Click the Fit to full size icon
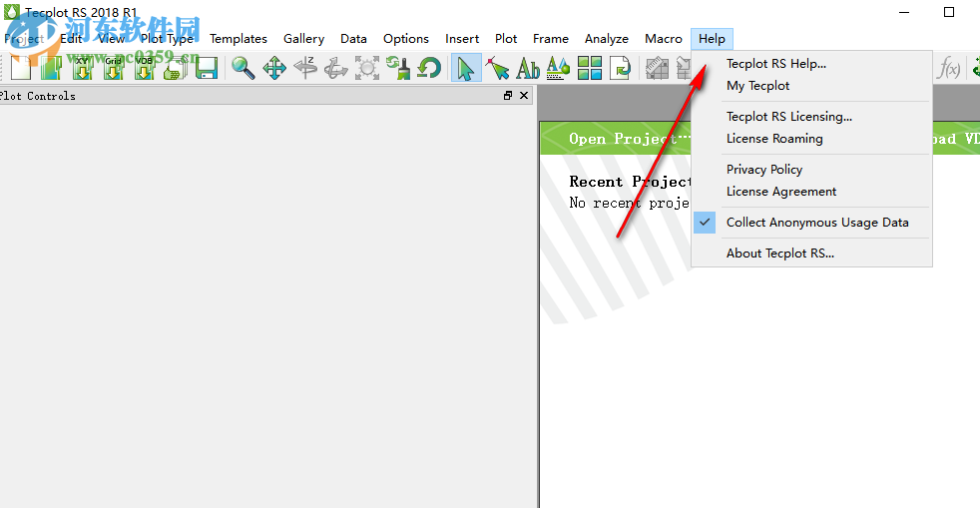980x508 pixels. [367, 68]
